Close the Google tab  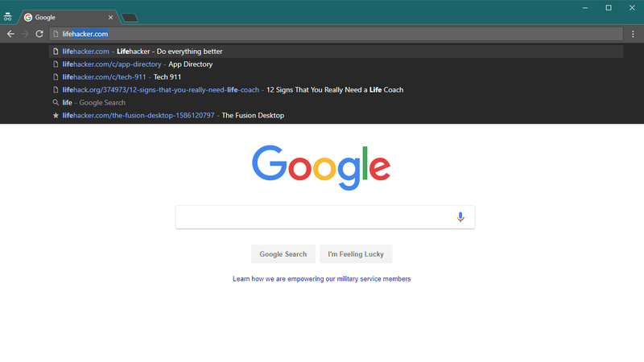pos(110,17)
